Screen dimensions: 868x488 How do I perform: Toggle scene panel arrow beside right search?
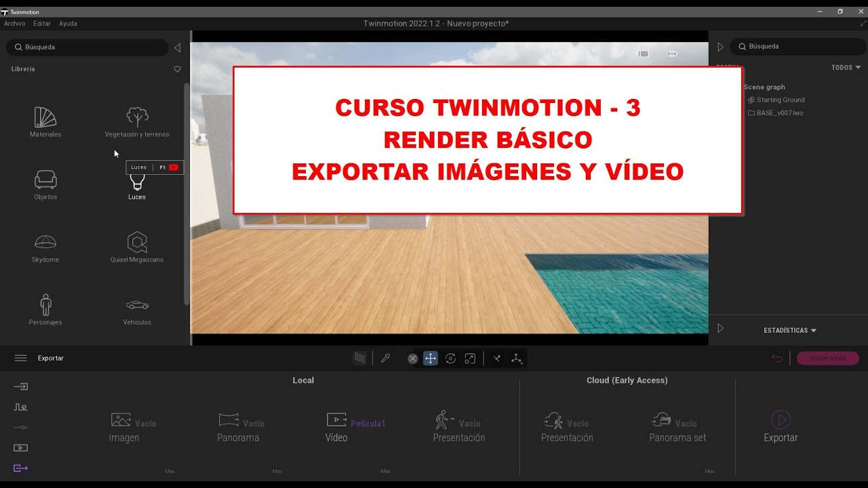pos(720,47)
